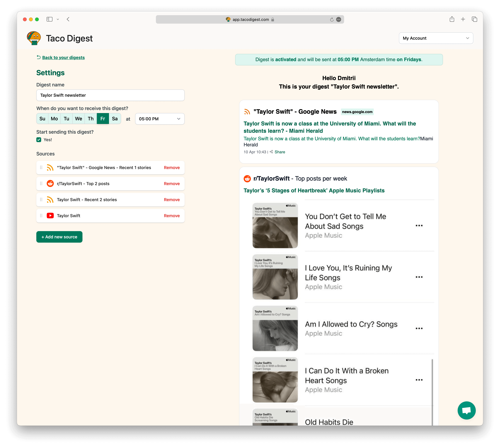Toggle Thursday in the digest schedule
500x448 pixels.
(90, 119)
